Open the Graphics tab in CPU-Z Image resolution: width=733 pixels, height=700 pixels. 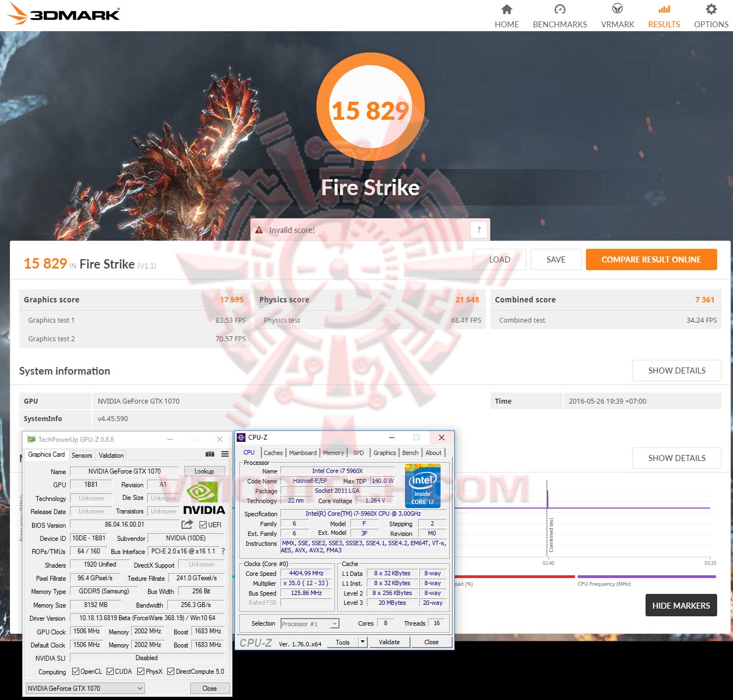(385, 453)
